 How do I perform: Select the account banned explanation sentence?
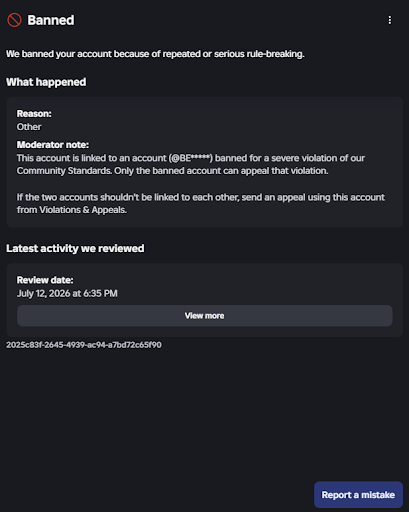point(155,54)
